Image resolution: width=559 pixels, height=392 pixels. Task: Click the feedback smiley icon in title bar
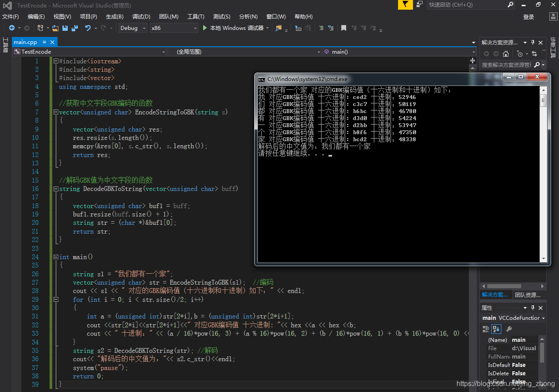pyautogui.click(x=420, y=4)
